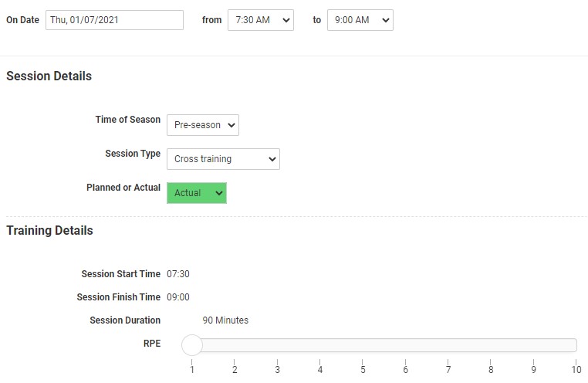This screenshot has height=383, width=588.
Task: Open the green Planned or Actual dropdown
Action: [x=197, y=193]
